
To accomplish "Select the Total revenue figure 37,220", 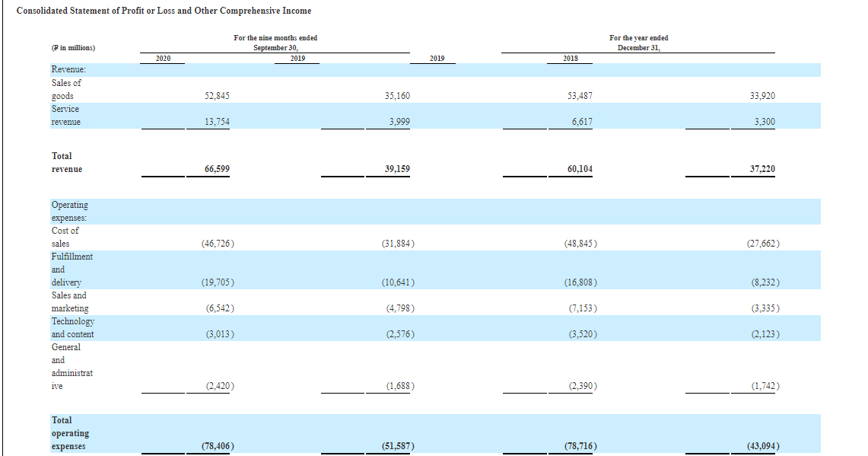I will click(x=762, y=169).
